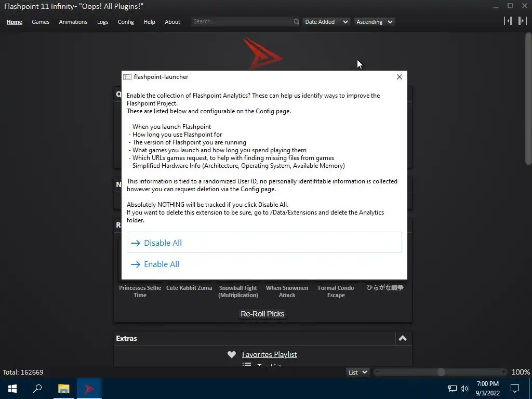Open the Help tab
The width and height of the screenshot is (532, 399).
pos(149,22)
